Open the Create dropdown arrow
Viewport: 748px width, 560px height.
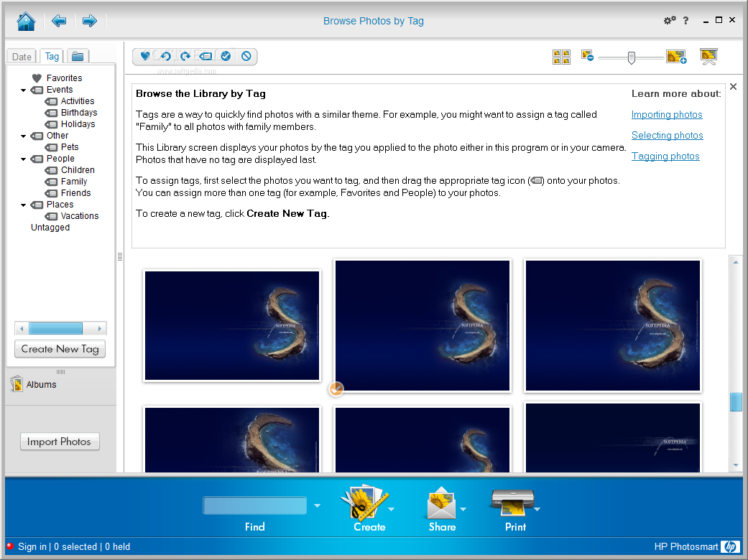(x=392, y=509)
